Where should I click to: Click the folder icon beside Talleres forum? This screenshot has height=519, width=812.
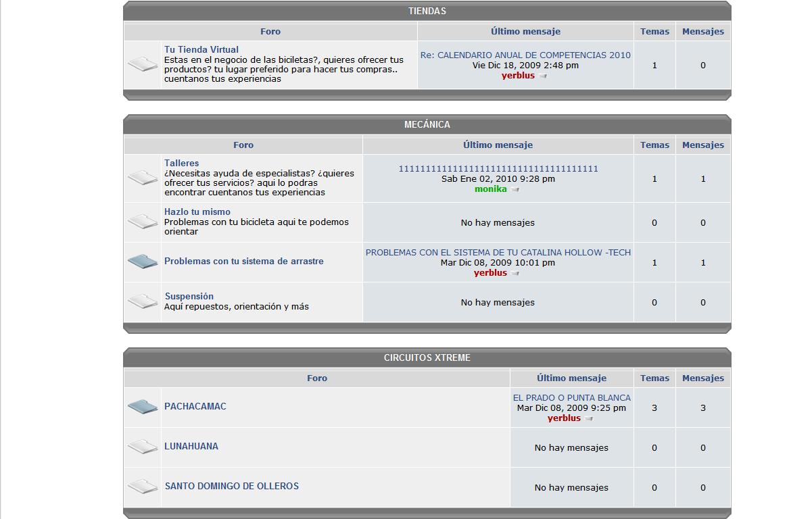click(x=143, y=178)
